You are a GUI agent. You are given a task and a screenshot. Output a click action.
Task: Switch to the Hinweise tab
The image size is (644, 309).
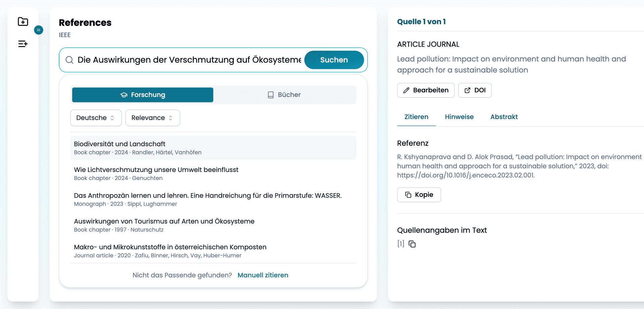[x=459, y=117]
